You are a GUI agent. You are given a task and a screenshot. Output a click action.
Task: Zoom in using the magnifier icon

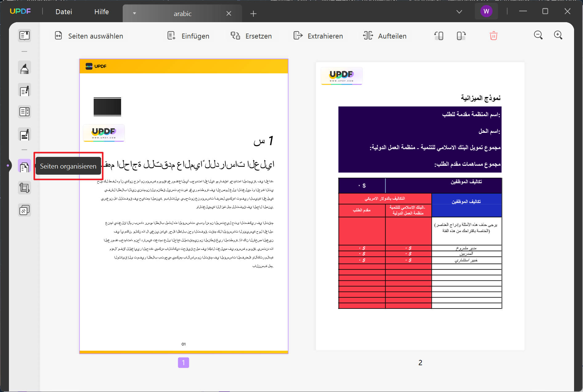(558, 35)
